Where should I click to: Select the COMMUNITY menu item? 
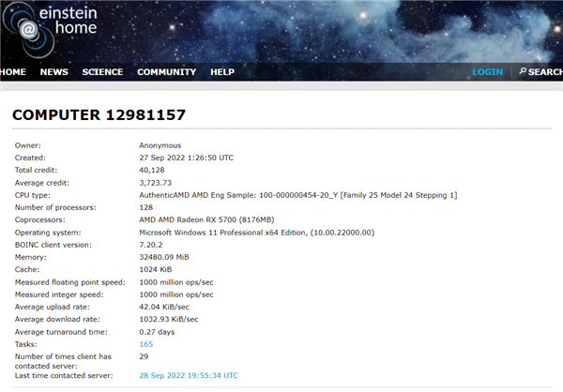click(166, 72)
